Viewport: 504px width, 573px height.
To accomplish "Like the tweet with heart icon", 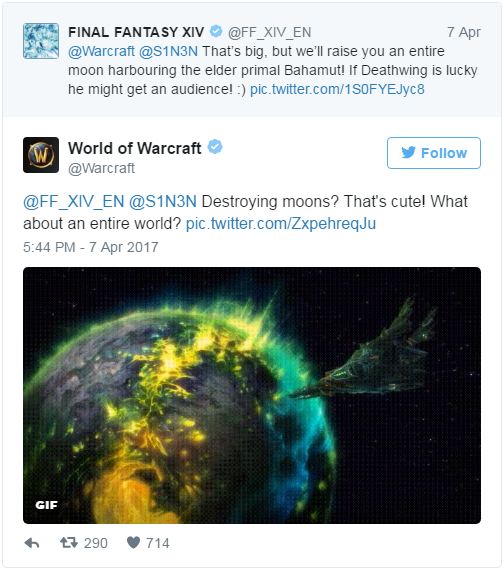I will click(133, 542).
